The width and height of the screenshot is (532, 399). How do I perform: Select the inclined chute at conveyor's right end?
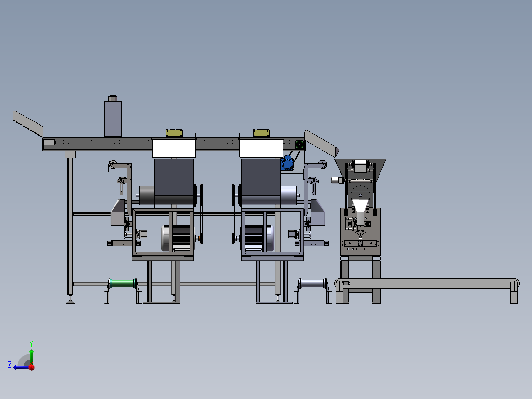(321, 143)
